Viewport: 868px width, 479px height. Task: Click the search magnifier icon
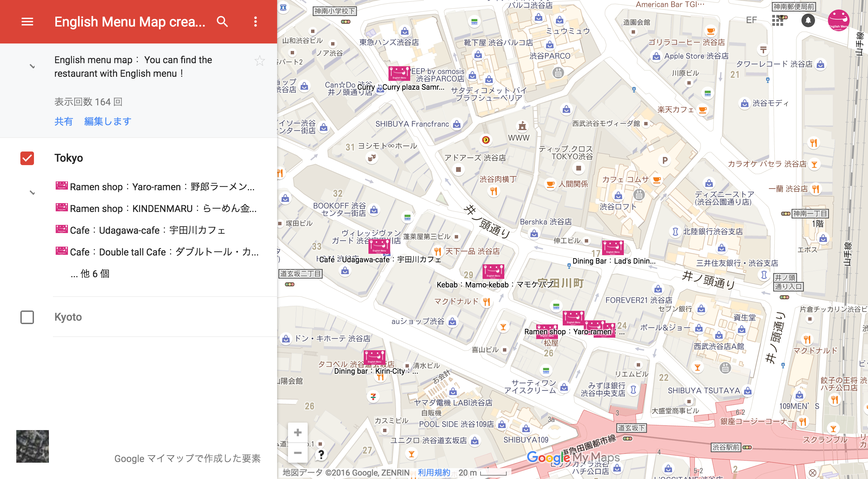coord(222,22)
